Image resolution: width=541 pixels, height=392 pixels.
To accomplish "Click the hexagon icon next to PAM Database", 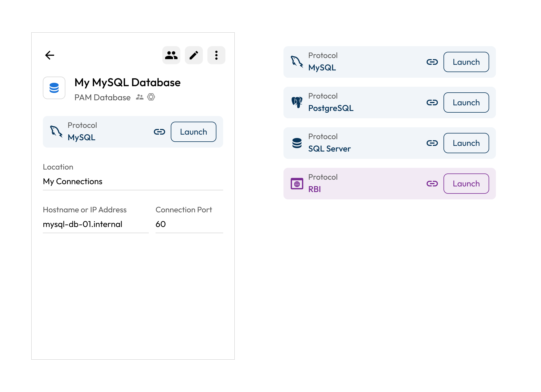I will tap(151, 97).
